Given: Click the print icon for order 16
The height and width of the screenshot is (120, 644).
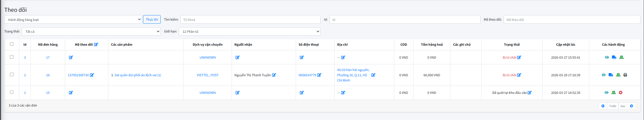Looking at the screenshot, I should coord(625,75).
